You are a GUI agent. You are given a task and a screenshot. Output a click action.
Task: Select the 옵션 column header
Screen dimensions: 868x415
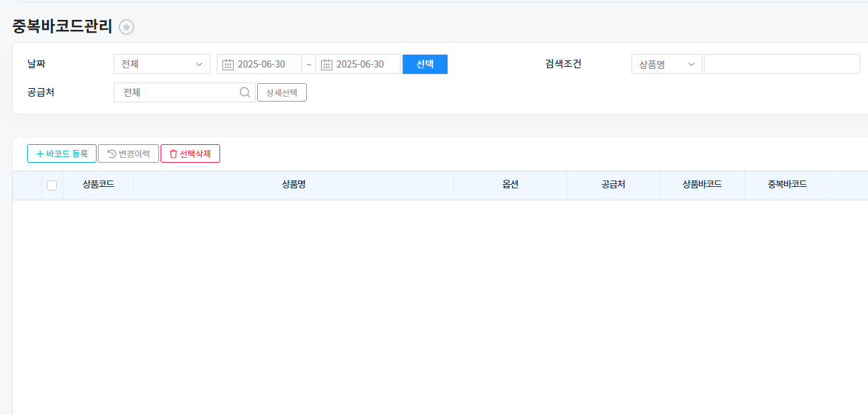[x=510, y=185]
